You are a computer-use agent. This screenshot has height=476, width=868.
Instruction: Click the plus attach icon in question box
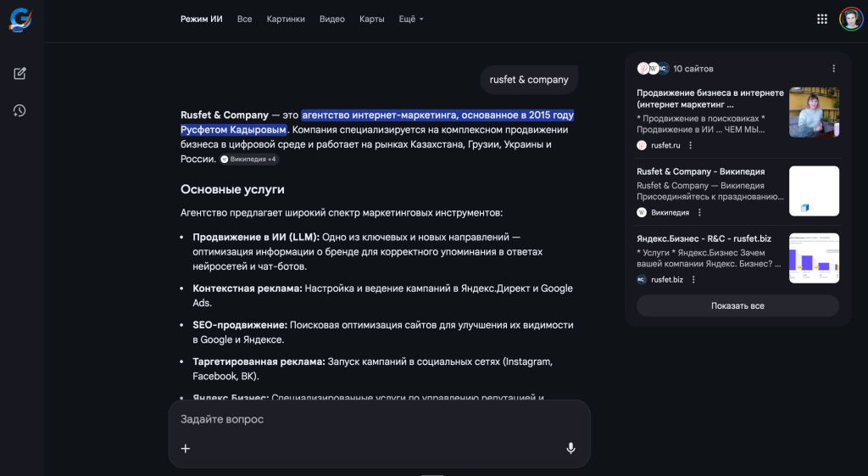click(186, 448)
